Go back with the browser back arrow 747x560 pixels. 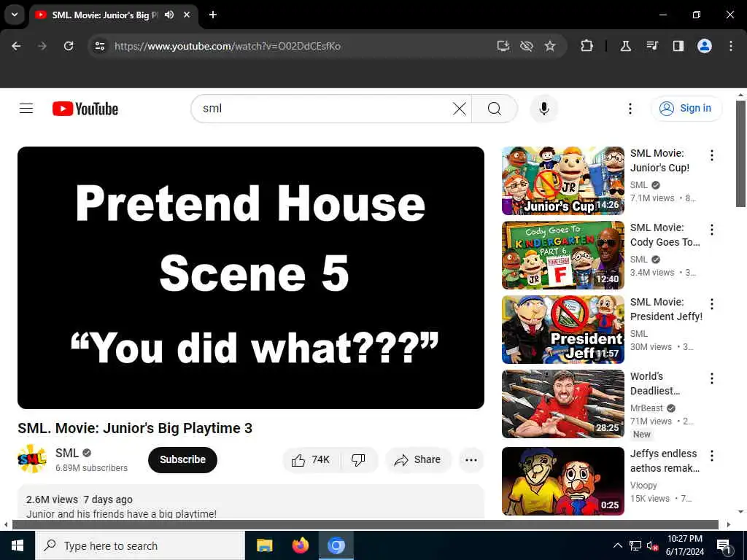coord(16,46)
